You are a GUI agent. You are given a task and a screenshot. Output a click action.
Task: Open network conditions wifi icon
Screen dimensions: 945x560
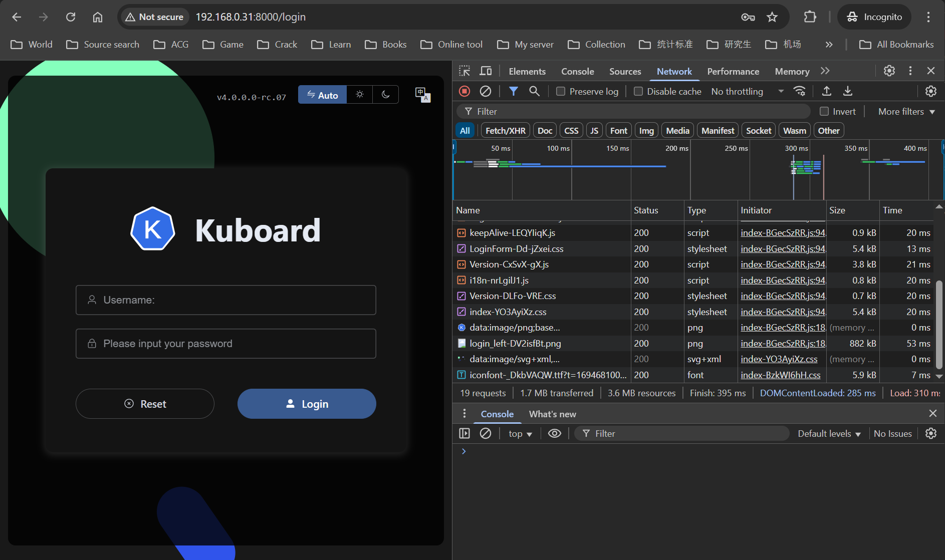pos(799,91)
